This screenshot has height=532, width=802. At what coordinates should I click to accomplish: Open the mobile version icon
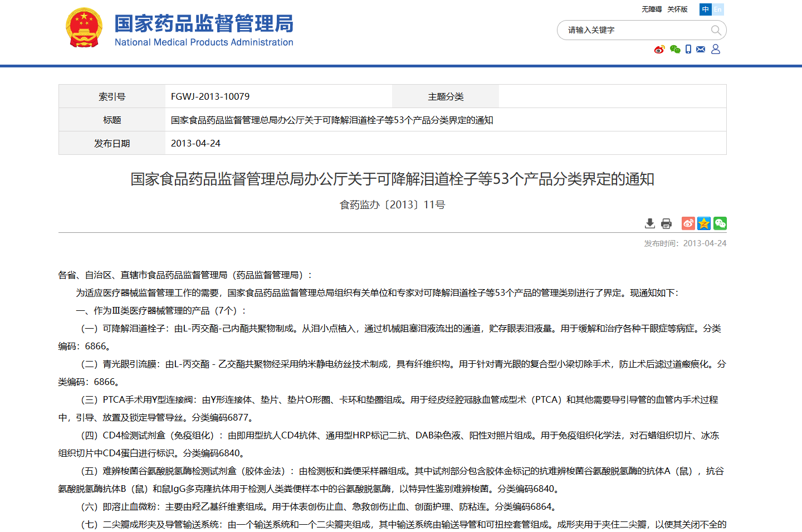coord(688,50)
